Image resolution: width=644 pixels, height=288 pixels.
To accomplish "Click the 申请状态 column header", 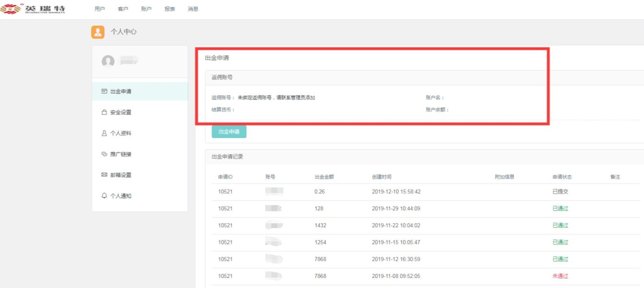I will 562,177.
